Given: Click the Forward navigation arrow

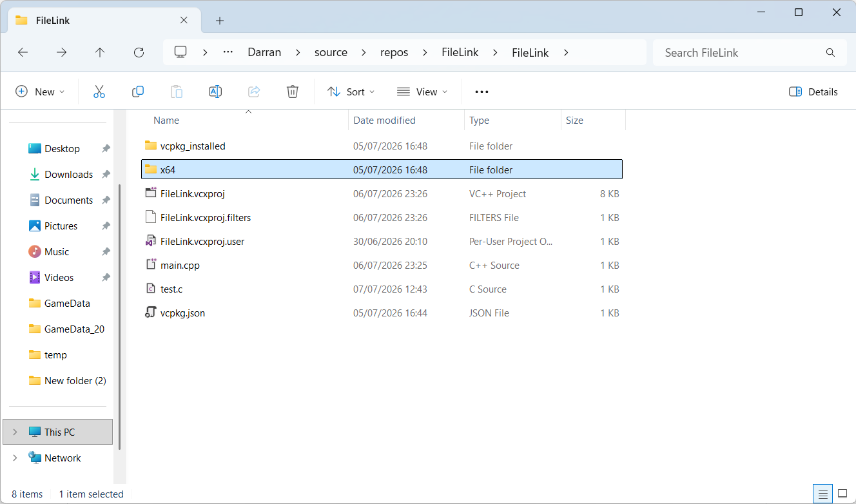Looking at the screenshot, I should [61, 53].
